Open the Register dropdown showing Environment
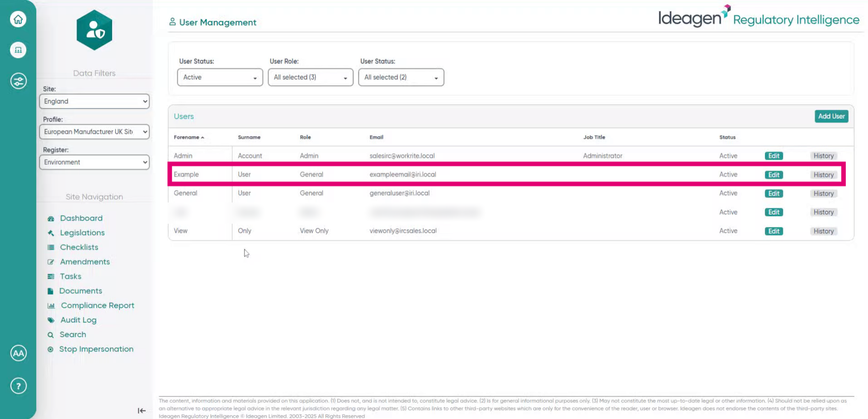Viewport: 868px width, 419px height. 94,162
